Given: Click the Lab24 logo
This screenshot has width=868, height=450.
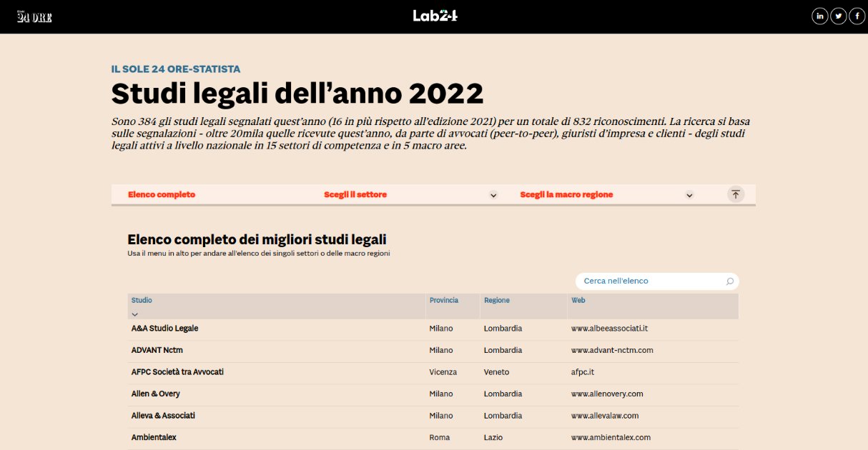Looking at the screenshot, I should point(435,16).
